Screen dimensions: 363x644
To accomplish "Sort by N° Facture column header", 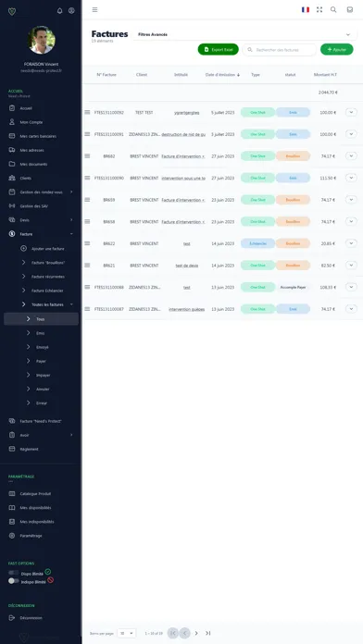I will click(x=106, y=75).
